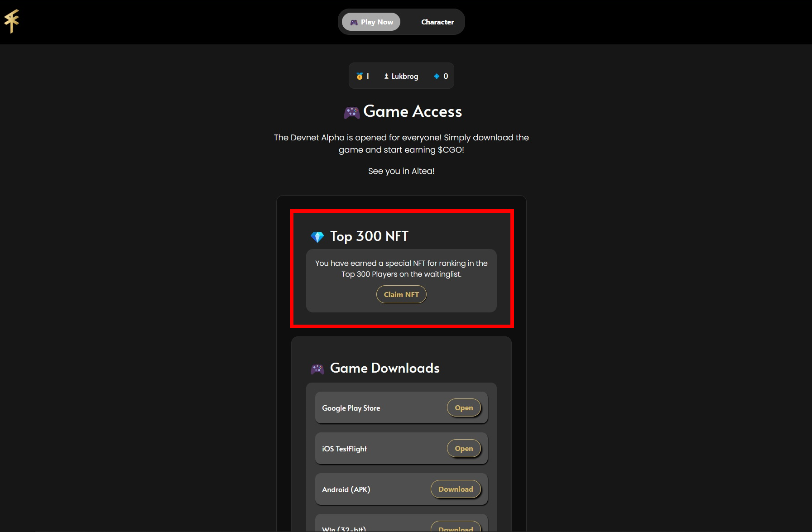Image resolution: width=812 pixels, height=532 pixels.
Task: Click the gamepad icon beside Game Access heading
Action: (352, 111)
